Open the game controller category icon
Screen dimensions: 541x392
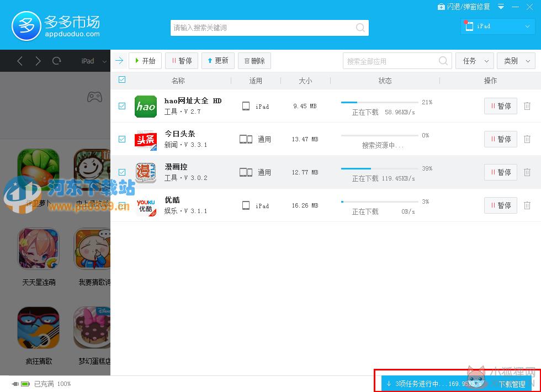[x=94, y=97]
